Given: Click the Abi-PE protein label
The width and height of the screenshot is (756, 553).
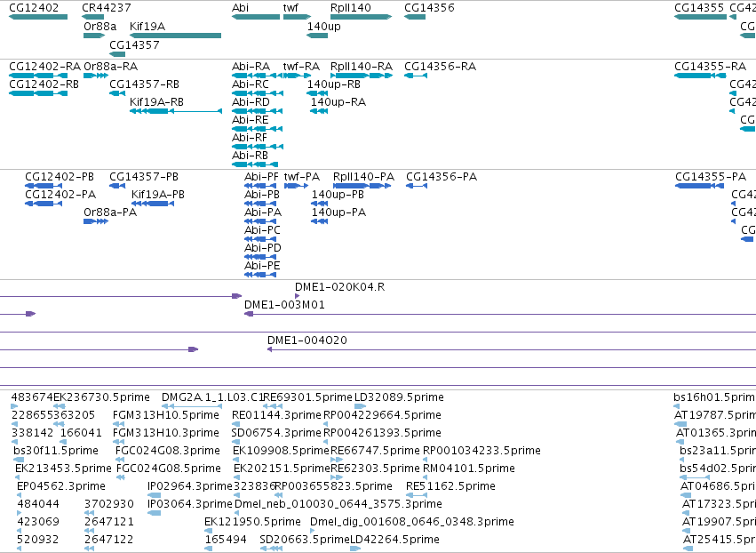Looking at the screenshot, I should coord(262,267).
